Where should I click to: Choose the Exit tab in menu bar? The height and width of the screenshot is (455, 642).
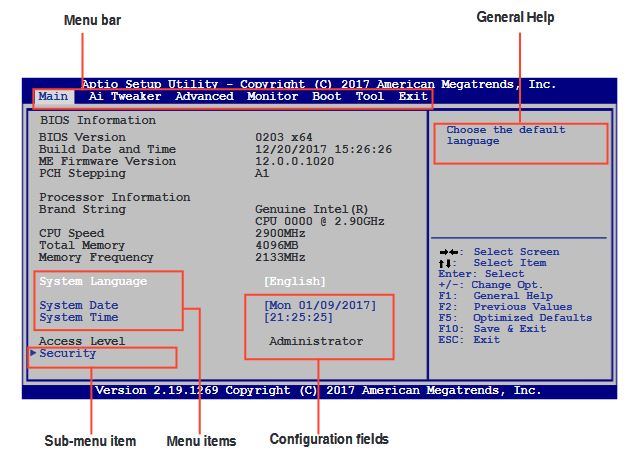(x=412, y=97)
